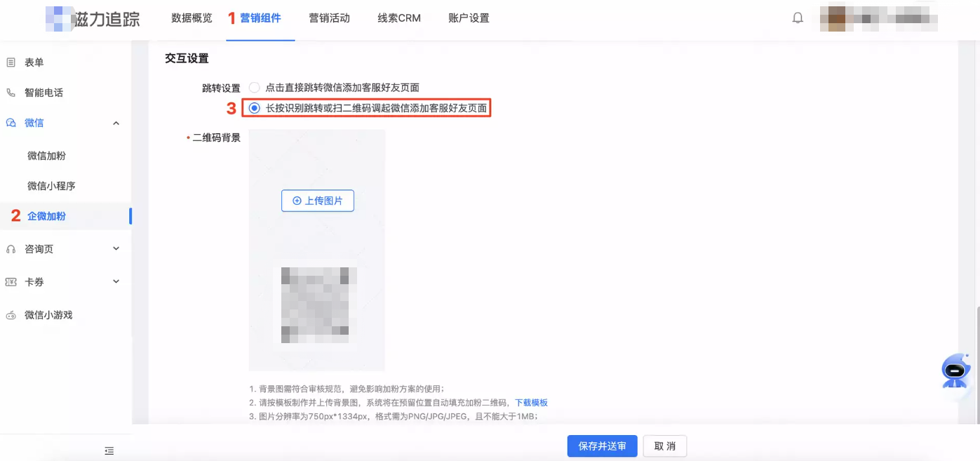Select 点击直接跳转微信添加客服好友页面 radio option
The width and height of the screenshot is (980, 461).
coord(253,87)
